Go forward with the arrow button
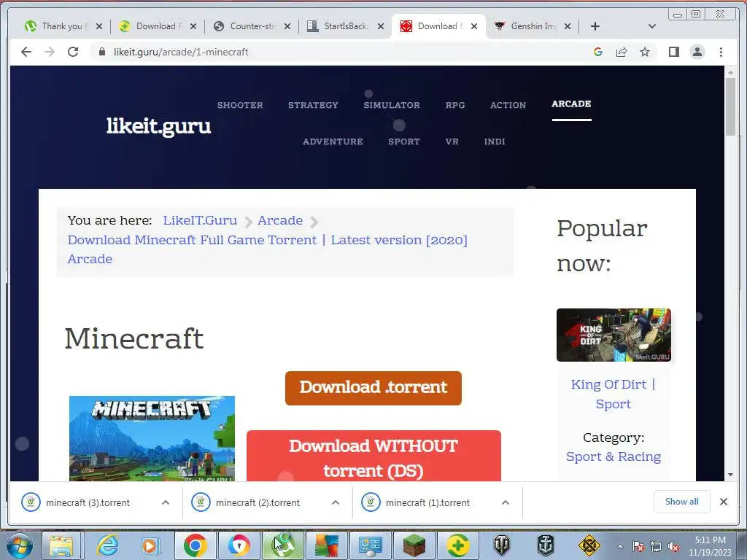This screenshot has width=747, height=560. pos(50,52)
